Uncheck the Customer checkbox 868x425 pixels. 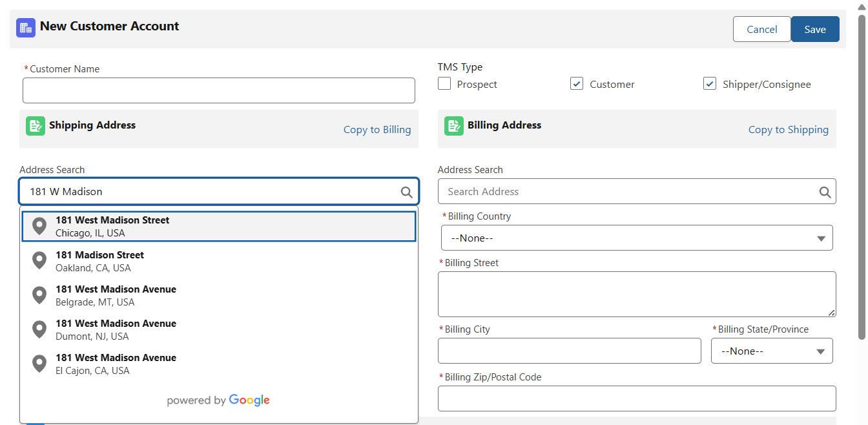[x=577, y=83]
